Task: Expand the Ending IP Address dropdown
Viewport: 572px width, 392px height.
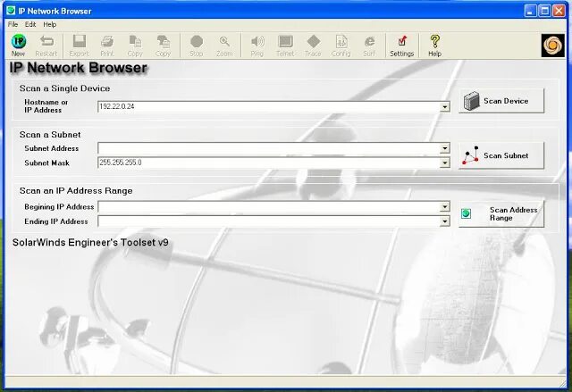Action: (x=445, y=221)
